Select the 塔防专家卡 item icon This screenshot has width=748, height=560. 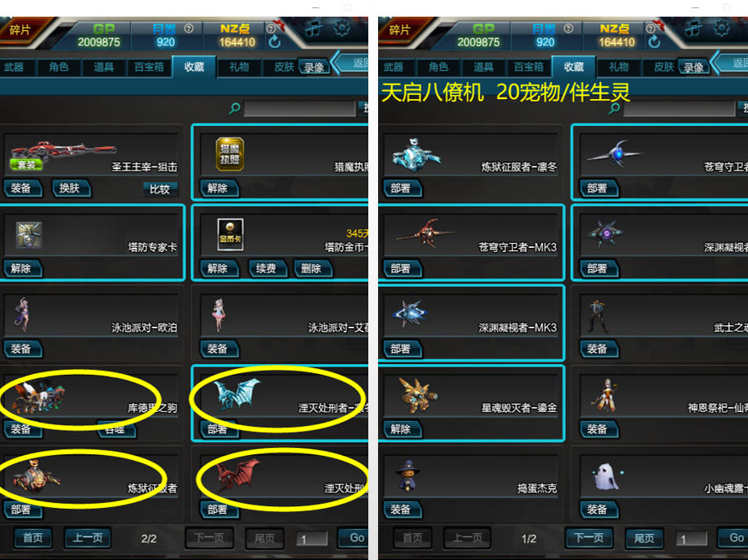(x=28, y=235)
